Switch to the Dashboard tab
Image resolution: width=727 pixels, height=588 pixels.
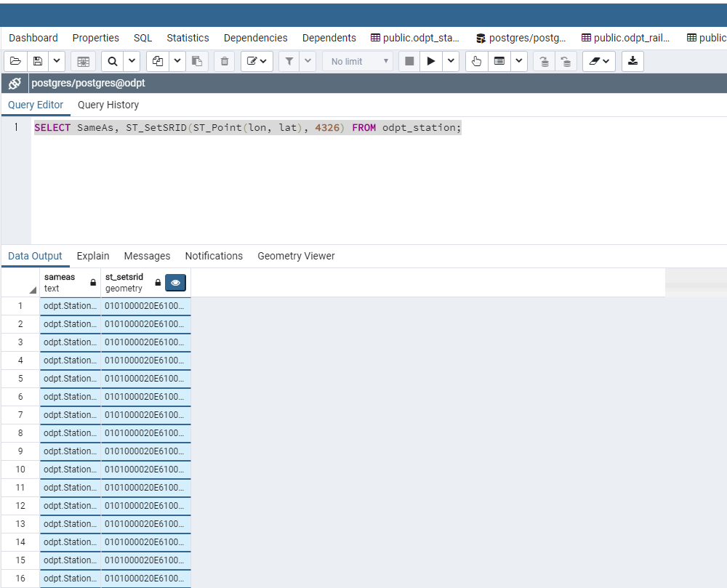[x=33, y=38]
